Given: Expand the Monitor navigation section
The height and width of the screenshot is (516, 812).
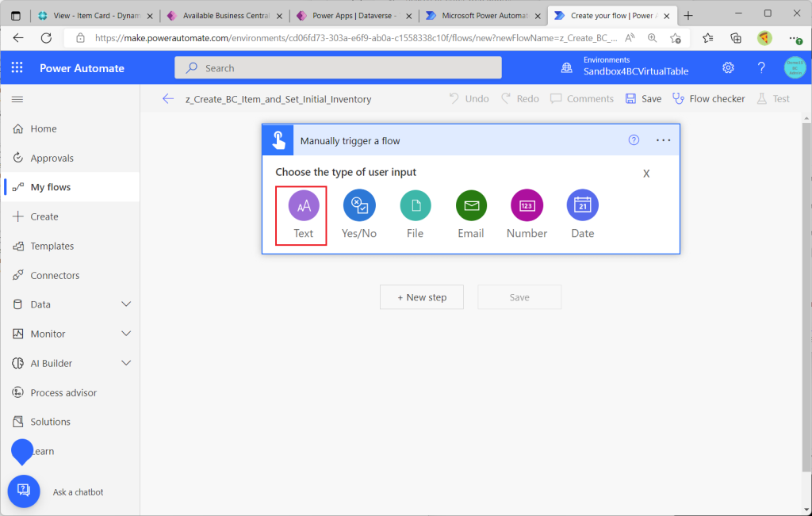Looking at the screenshot, I should 125,334.
